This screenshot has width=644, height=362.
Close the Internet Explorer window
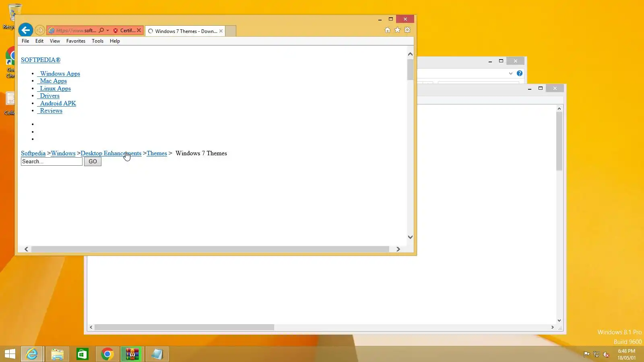(x=405, y=19)
